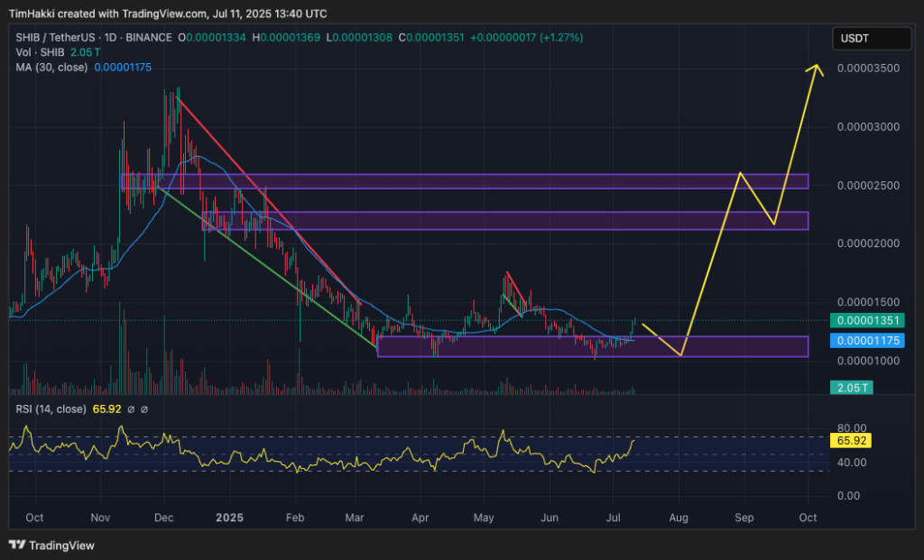
Task: Click the green 2.05 T volume axis label
Action: (x=852, y=388)
